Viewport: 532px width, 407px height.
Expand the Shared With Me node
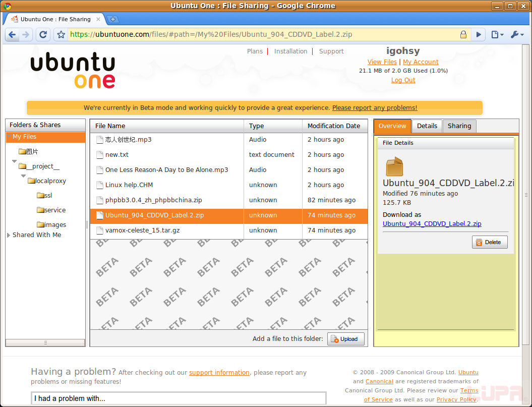9,235
